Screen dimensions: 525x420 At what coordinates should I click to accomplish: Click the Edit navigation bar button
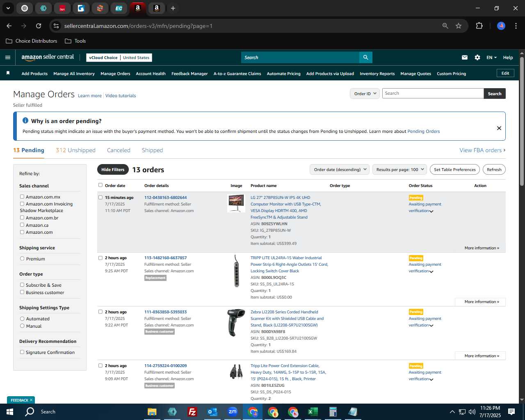coord(505,73)
